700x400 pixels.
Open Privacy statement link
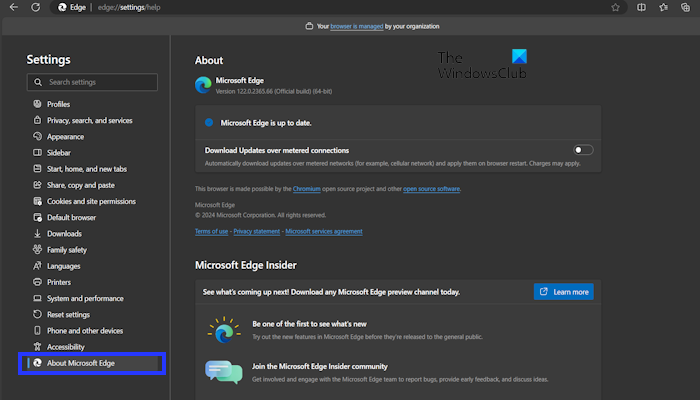257,231
